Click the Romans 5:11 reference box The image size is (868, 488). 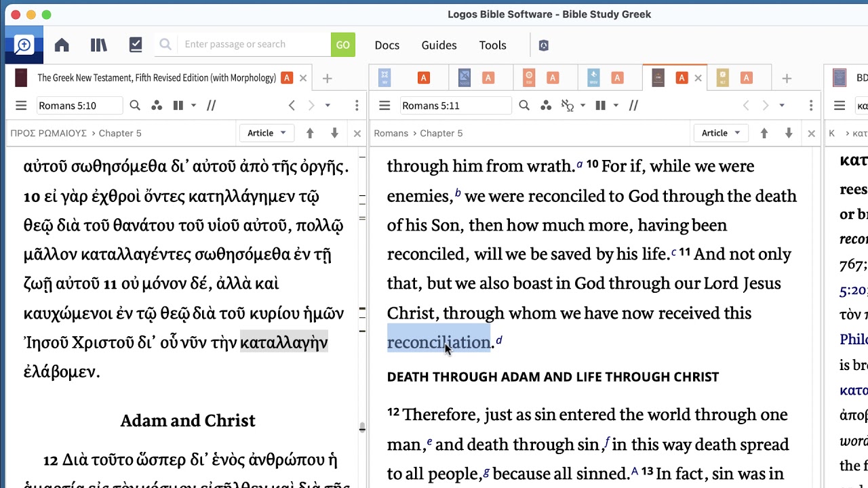click(456, 106)
